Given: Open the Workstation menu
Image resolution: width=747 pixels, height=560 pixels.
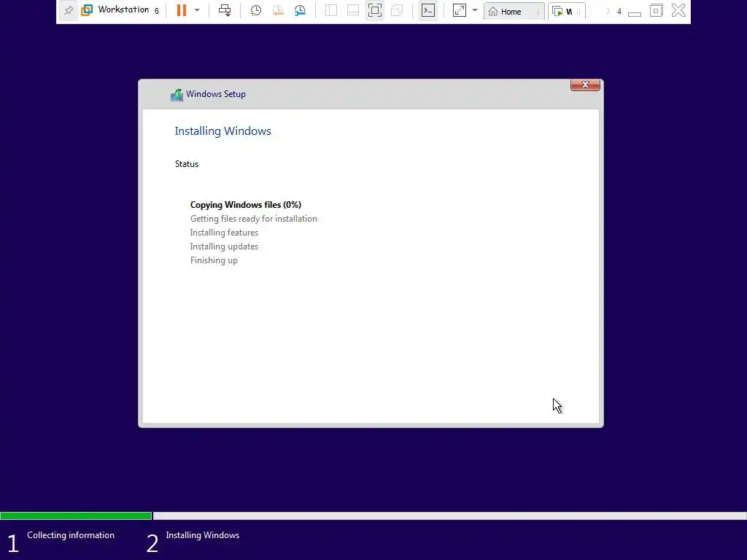Looking at the screenshot, I should [123, 10].
